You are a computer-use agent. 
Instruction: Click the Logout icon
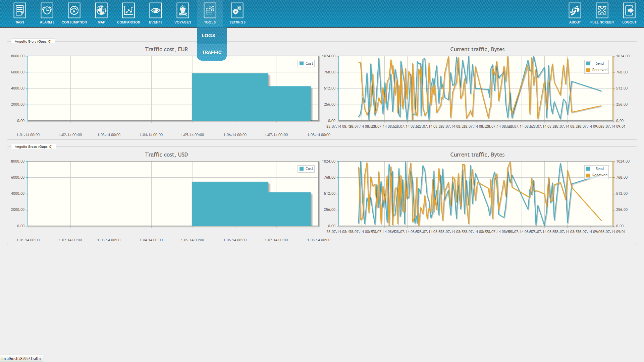pyautogui.click(x=629, y=11)
